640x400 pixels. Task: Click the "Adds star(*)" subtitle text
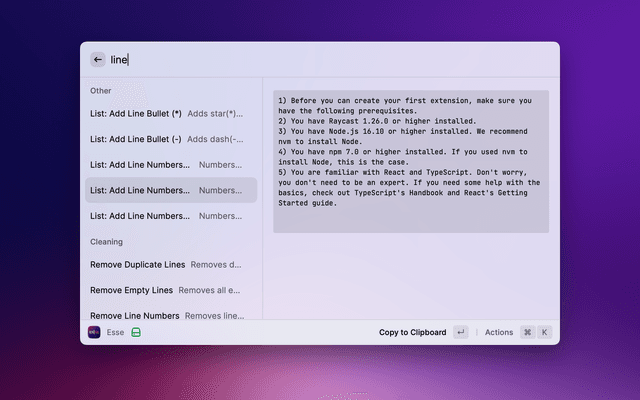point(215,114)
